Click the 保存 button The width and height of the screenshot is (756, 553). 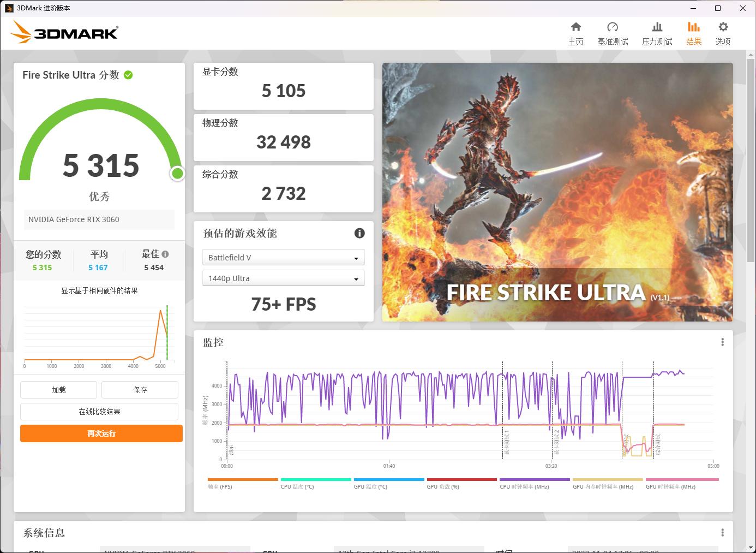pyautogui.click(x=140, y=389)
